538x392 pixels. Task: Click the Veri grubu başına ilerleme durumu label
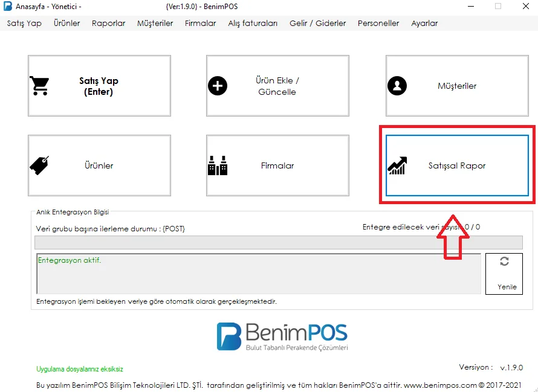[111, 229]
